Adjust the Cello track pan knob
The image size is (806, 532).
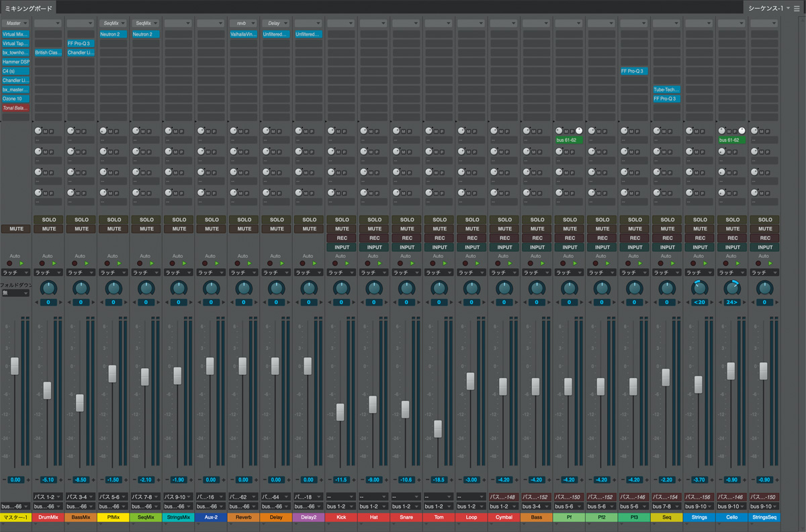(x=732, y=287)
